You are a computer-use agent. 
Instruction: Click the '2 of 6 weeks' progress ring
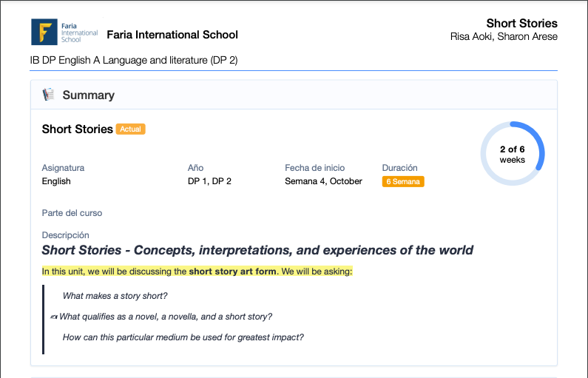[x=512, y=154]
